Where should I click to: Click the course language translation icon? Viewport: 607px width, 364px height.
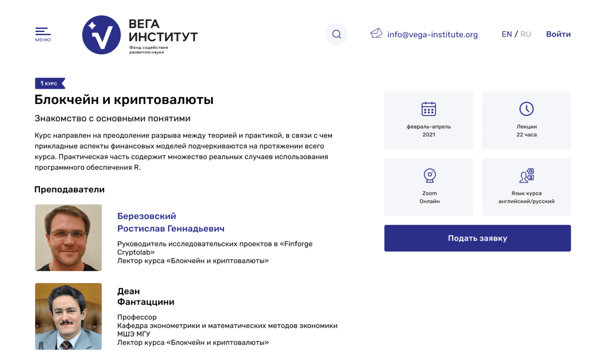(526, 175)
